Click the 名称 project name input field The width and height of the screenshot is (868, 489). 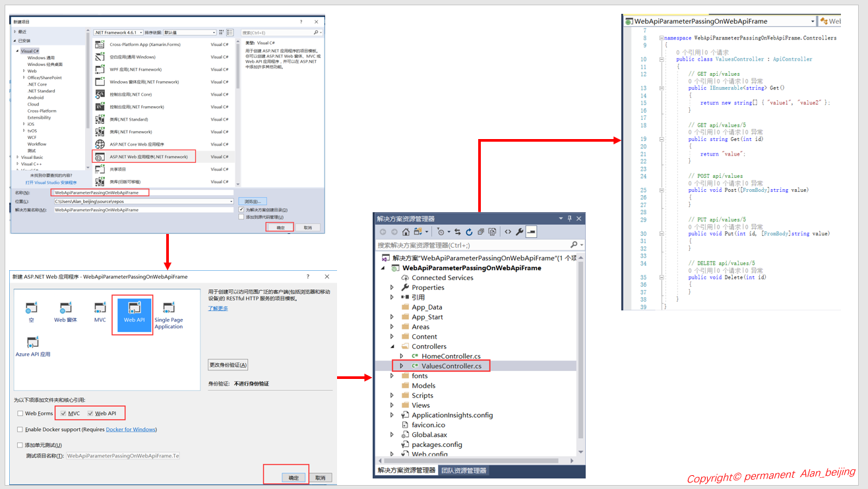click(142, 192)
